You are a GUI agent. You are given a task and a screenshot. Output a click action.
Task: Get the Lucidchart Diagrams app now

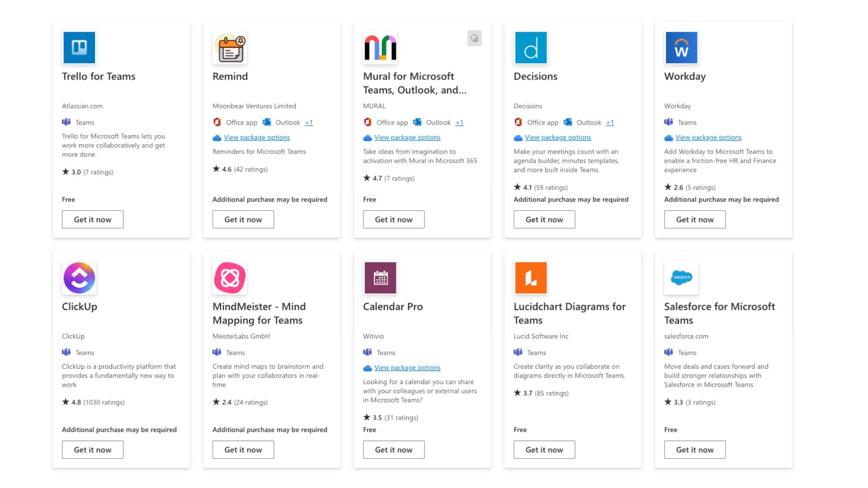(544, 450)
